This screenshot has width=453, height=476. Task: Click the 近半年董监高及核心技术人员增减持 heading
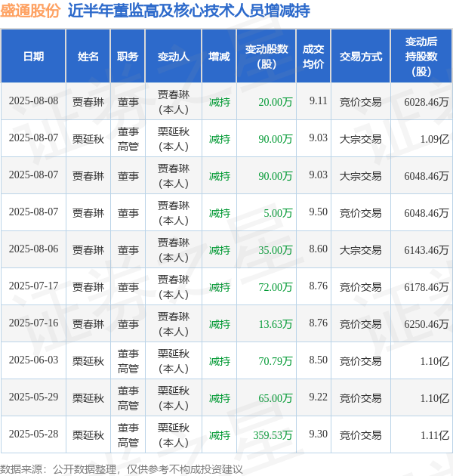[189, 11]
